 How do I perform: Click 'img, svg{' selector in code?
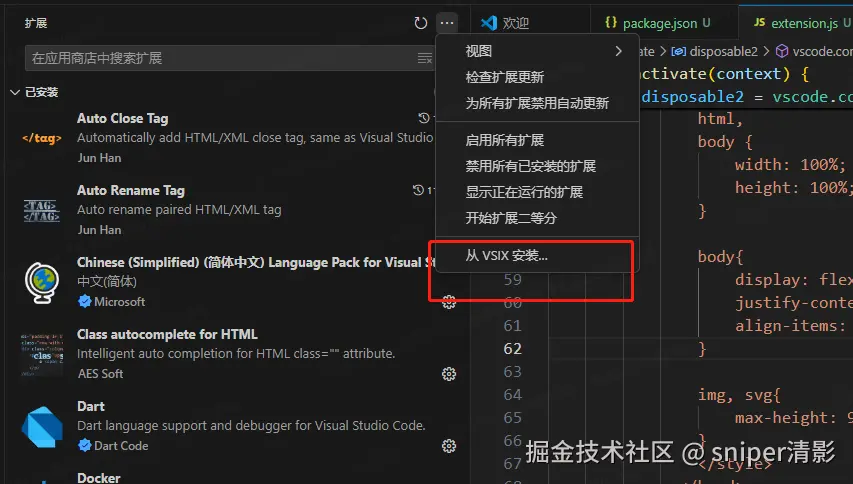point(739,395)
